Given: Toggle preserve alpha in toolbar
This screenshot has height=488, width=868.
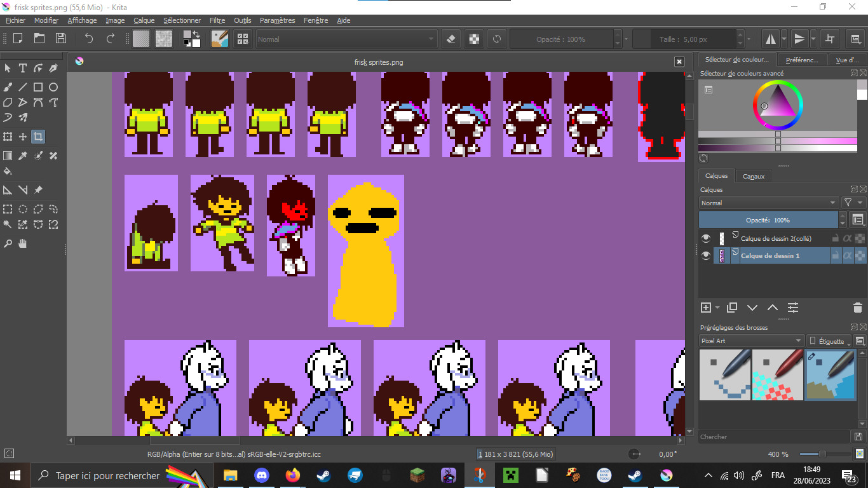Looking at the screenshot, I should coord(474,39).
